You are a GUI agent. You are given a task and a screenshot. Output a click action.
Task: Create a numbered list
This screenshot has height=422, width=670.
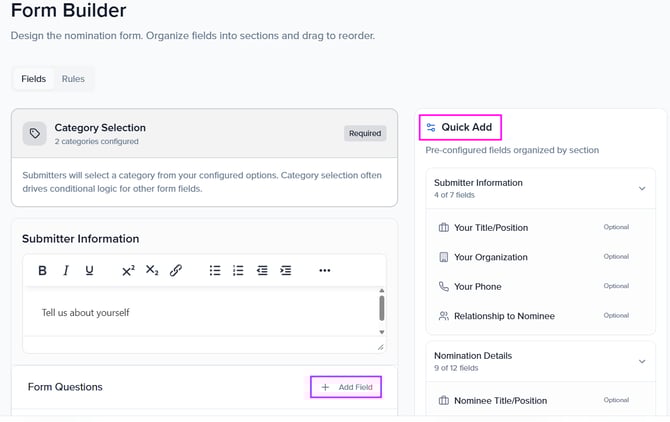coord(238,271)
